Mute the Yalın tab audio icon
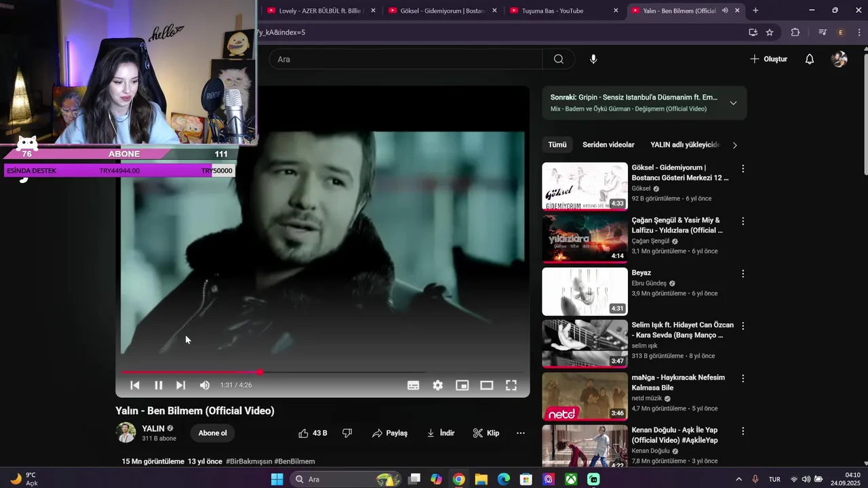868x488 pixels. [x=725, y=11]
